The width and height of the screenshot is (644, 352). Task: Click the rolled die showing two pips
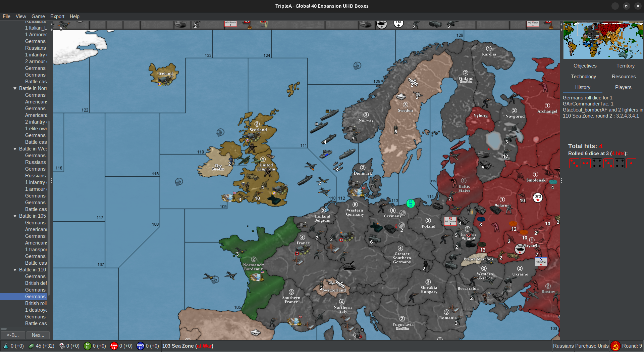586,164
